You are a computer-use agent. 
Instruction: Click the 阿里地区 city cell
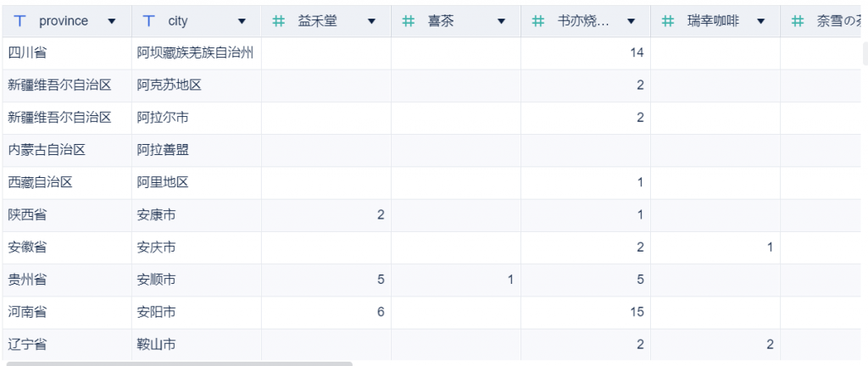(197, 182)
